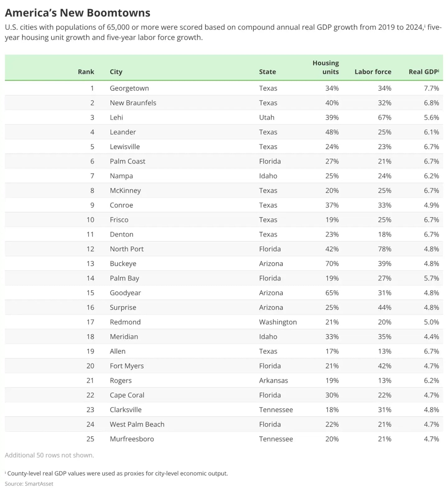The image size is (448, 492).
Task: Click Lehi's 67% labor force value
Action: (x=385, y=117)
